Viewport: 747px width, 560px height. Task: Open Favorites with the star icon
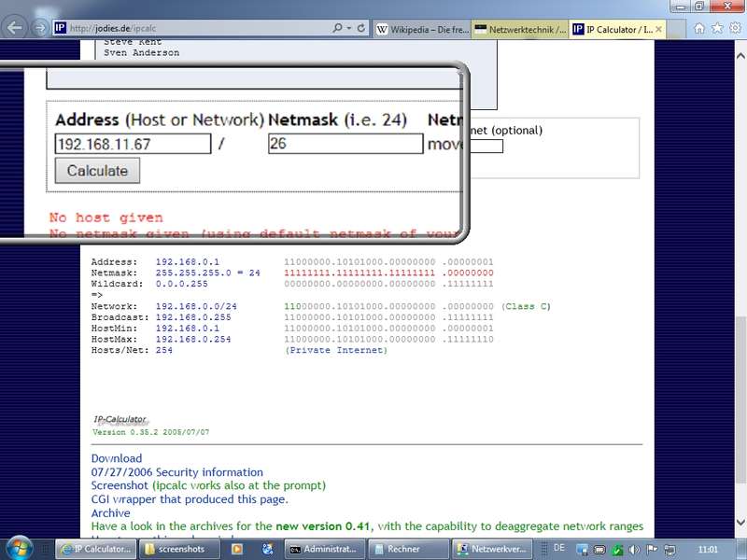717,28
